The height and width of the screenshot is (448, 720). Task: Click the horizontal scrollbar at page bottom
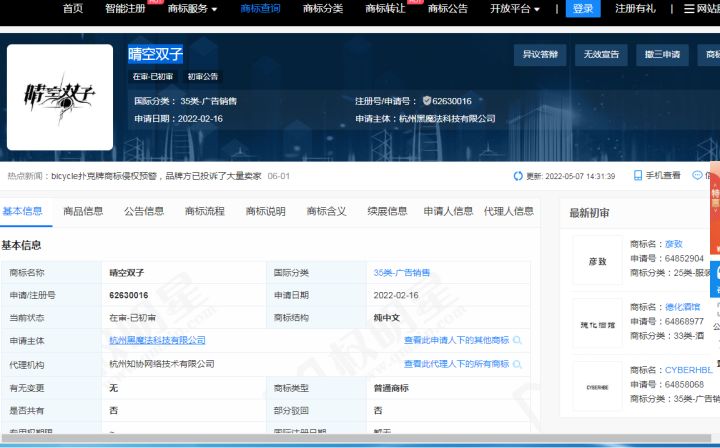[355, 438]
